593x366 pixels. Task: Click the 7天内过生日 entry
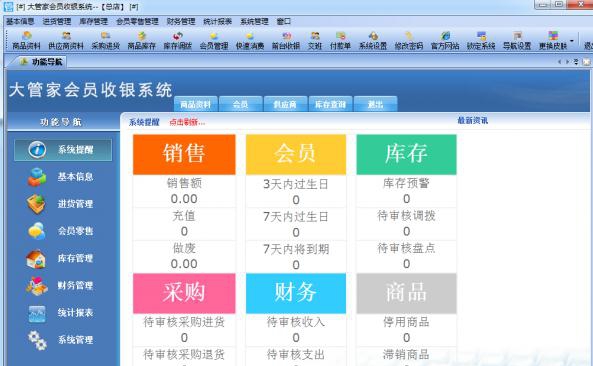click(296, 217)
